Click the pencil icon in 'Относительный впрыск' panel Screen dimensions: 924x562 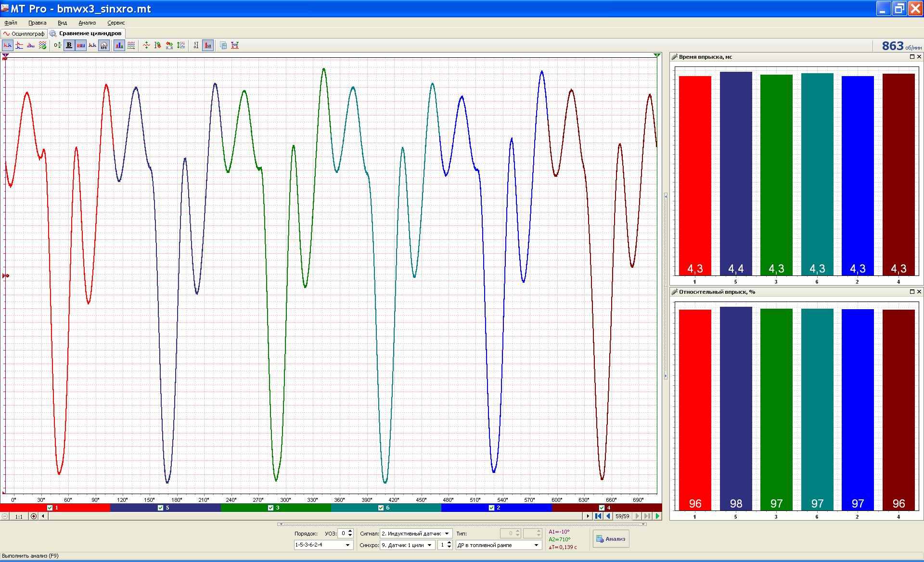(674, 292)
